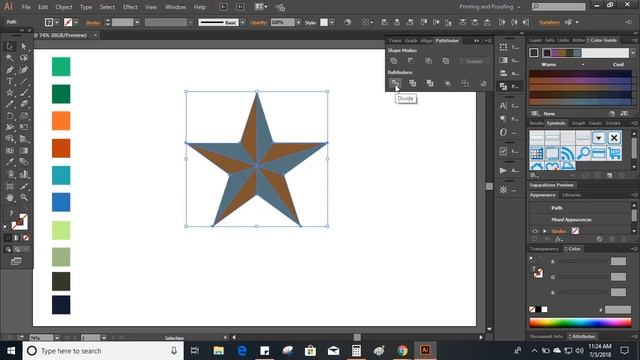Select the Selection tool in toolbox
Image resolution: width=640 pixels, height=360 pixels.
(10, 46)
